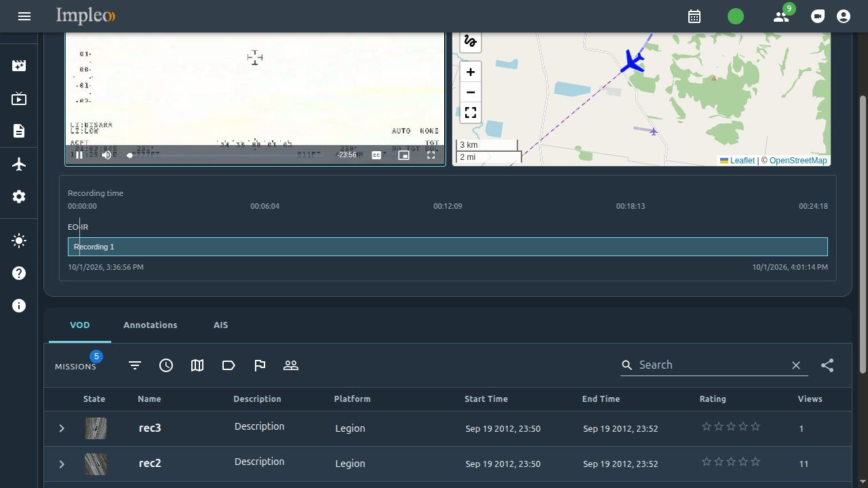Mute the video volume
Image resolution: width=868 pixels, height=488 pixels.
(106, 155)
